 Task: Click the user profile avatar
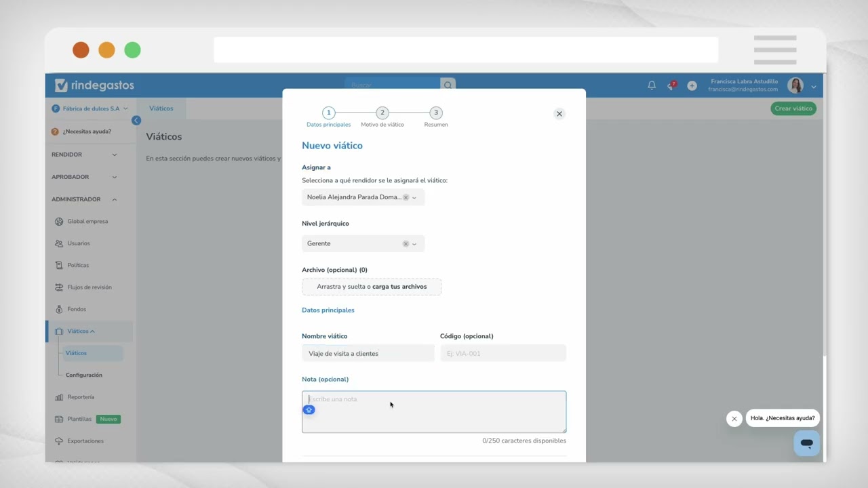795,85
